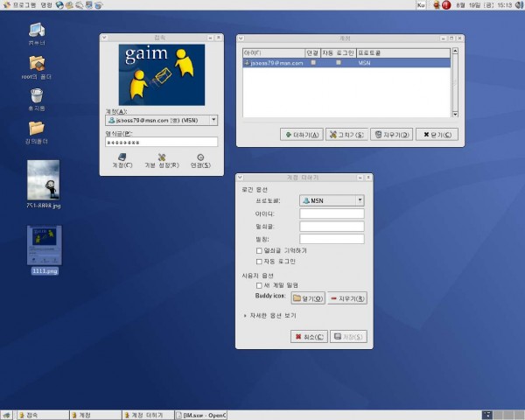Click the third launcher icon after the globe
Viewport: 525px width, 420px height.
pos(79,5)
